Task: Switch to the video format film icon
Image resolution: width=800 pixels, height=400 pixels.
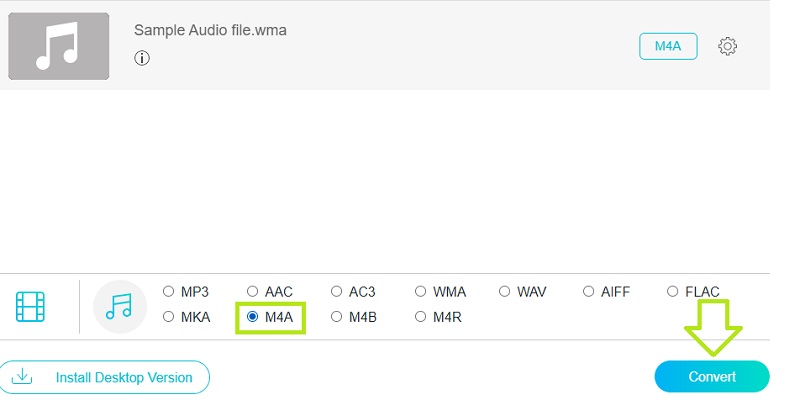Action: [31, 305]
